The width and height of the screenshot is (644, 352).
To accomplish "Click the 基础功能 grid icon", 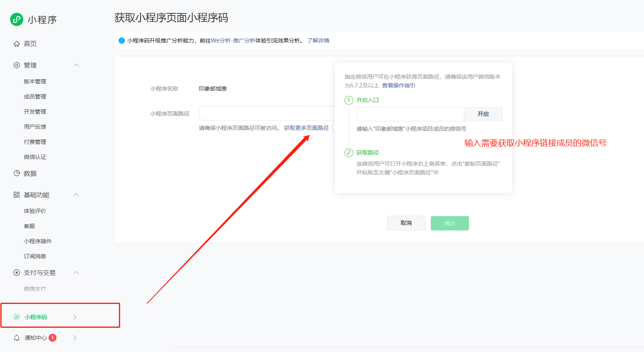I will pyautogui.click(x=17, y=195).
